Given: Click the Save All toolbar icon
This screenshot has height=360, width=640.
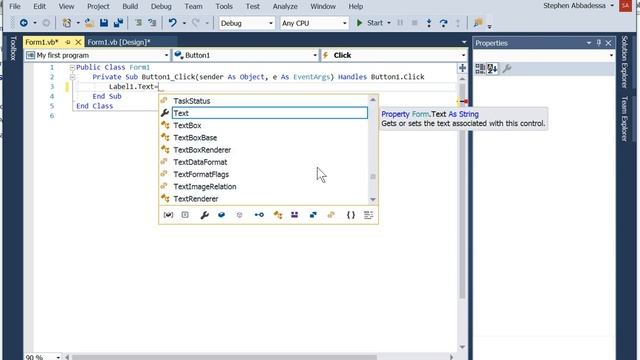Looking at the screenshot, I should [x=118, y=23].
